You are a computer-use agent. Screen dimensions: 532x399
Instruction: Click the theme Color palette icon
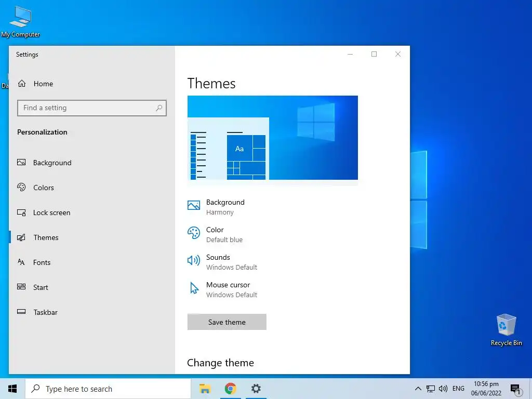[x=194, y=233]
